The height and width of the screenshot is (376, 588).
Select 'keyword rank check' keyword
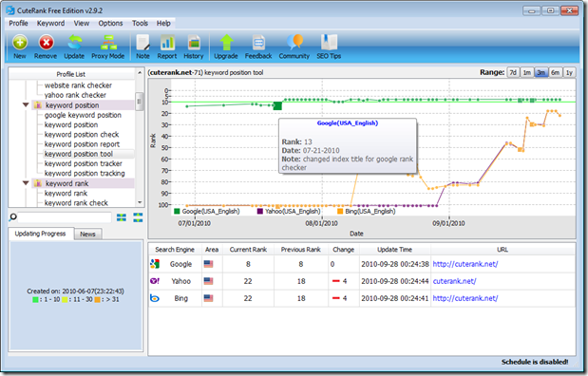coord(76,203)
